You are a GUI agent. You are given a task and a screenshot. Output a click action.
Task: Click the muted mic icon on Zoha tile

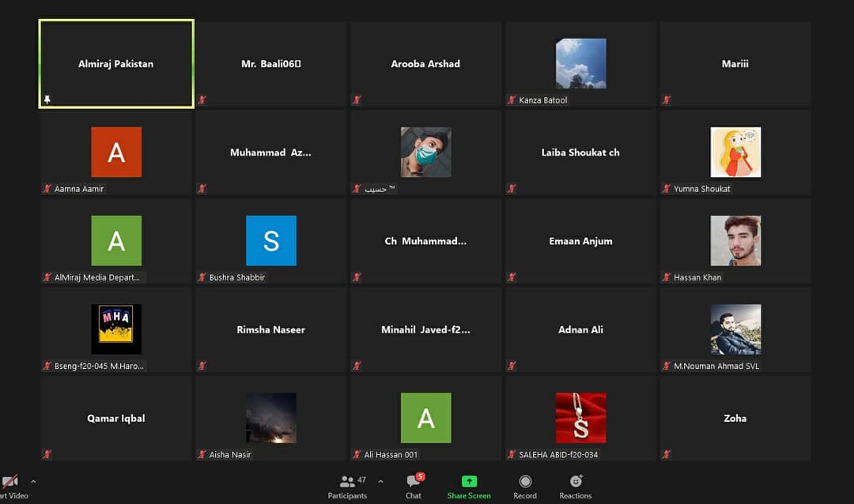pos(666,454)
